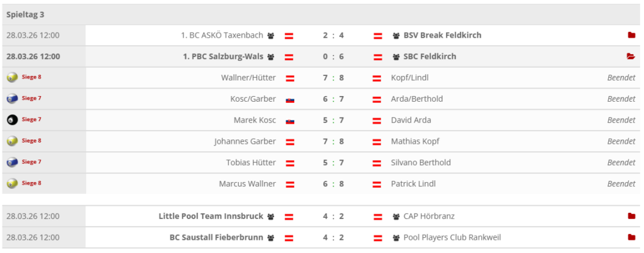Open 1. PBC Salzburg-Wals team page
The height and width of the screenshot is (253, 644).
(x=223, y=57)
